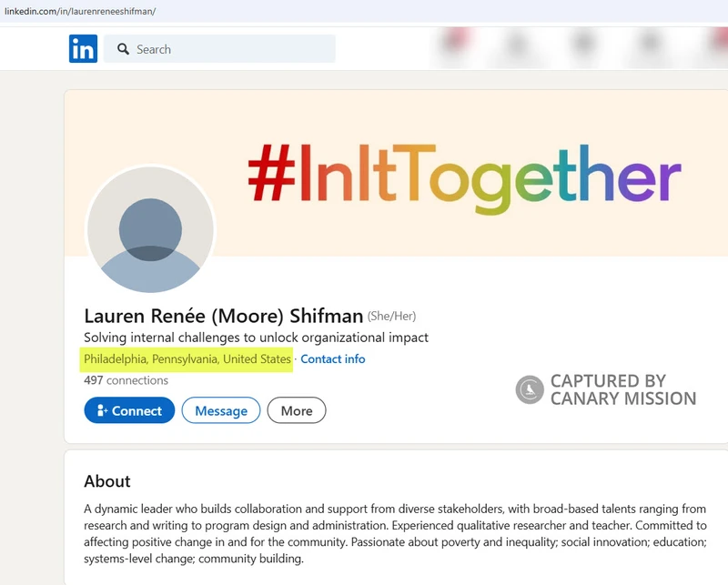Click the LinkedIn logo icon
The image size is (728, 585).
pos(83,49)
